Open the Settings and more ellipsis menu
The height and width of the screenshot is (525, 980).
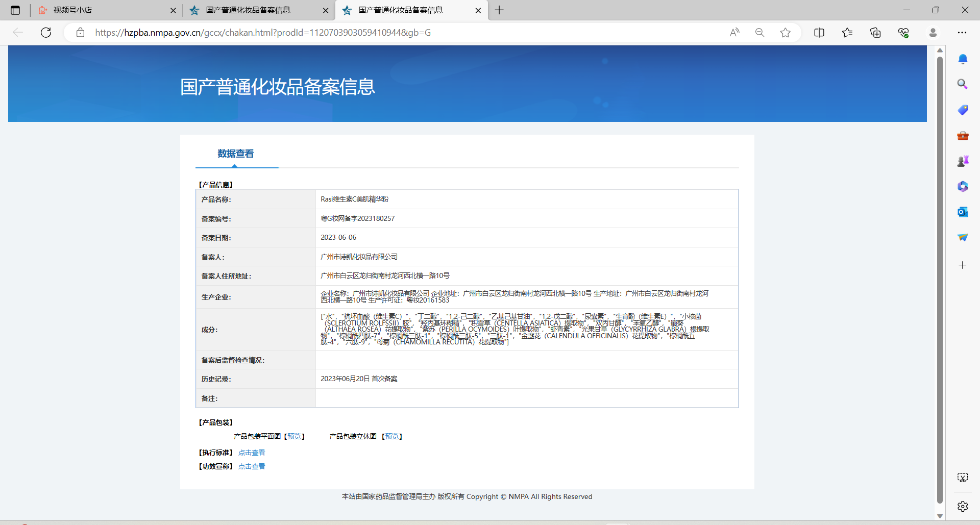point(962,33)
